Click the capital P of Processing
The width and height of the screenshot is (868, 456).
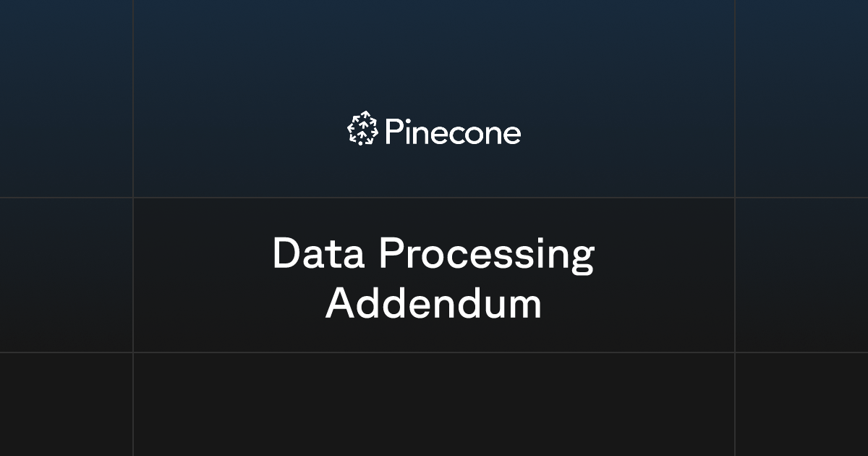click(x=391, y=254)
